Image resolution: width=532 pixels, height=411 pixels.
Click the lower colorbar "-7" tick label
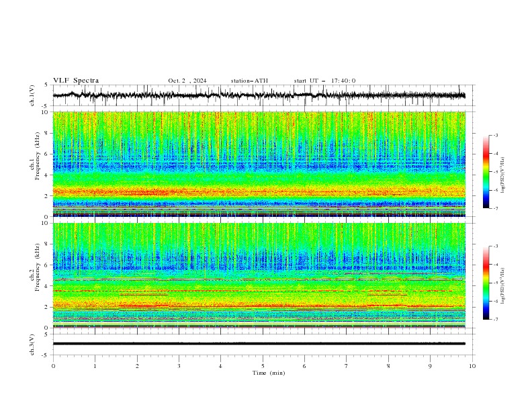coord(496,320)
